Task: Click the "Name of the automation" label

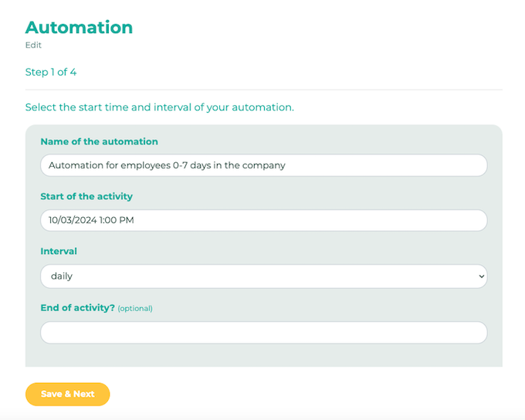Action: click(99, 142)
